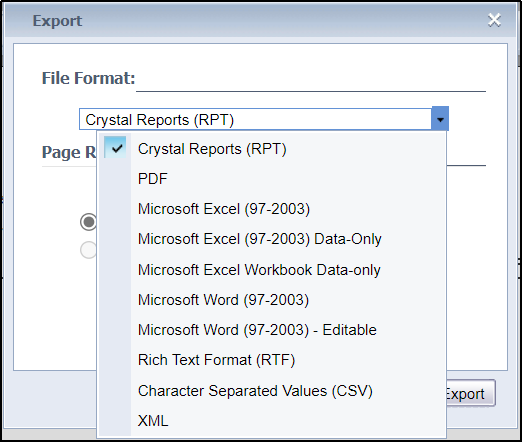Close the Export dialog with the X
Viewport: 523px width, 442px height.
click(494, 20)
